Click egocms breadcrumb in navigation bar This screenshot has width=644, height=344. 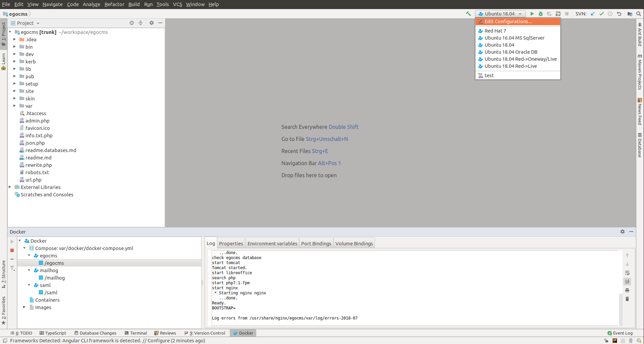point(15,14)
